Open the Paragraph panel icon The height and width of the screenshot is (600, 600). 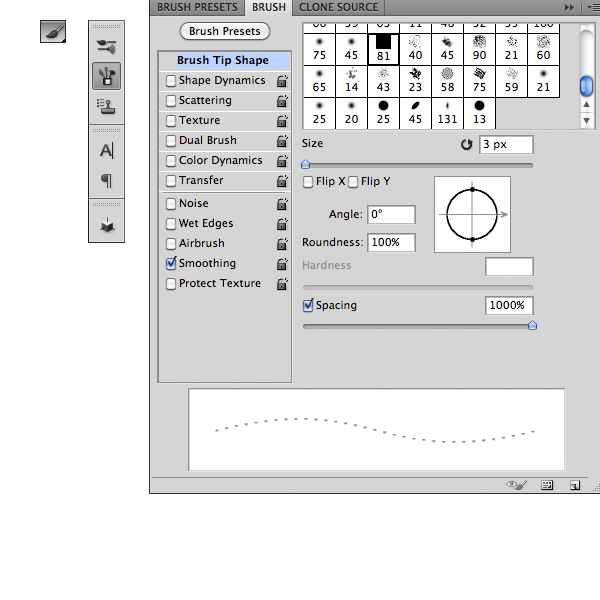(x=106, y=180)
